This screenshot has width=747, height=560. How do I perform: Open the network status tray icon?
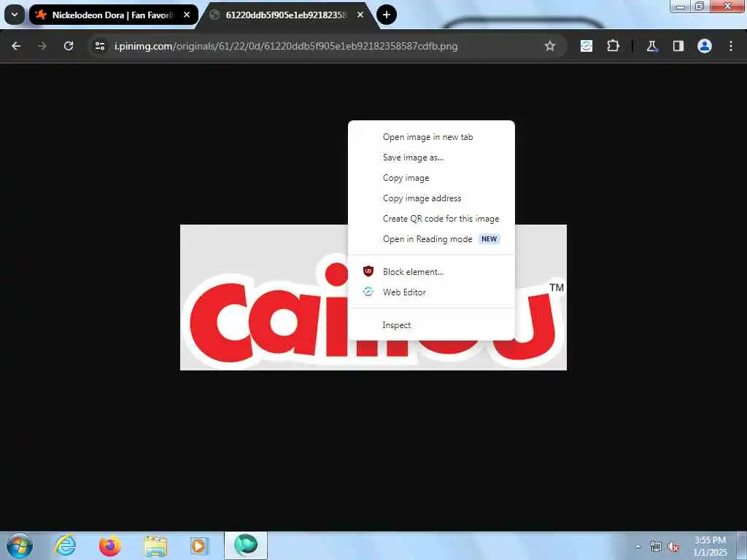coord(656,547)
